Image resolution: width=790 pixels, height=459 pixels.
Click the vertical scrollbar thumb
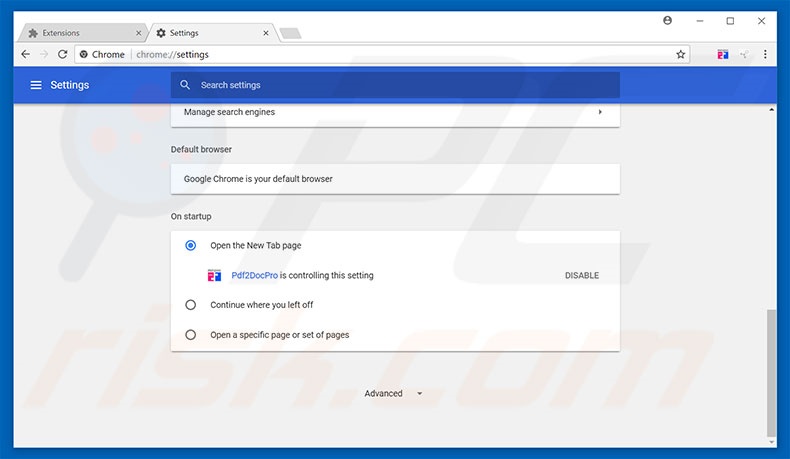pos(771,373)
